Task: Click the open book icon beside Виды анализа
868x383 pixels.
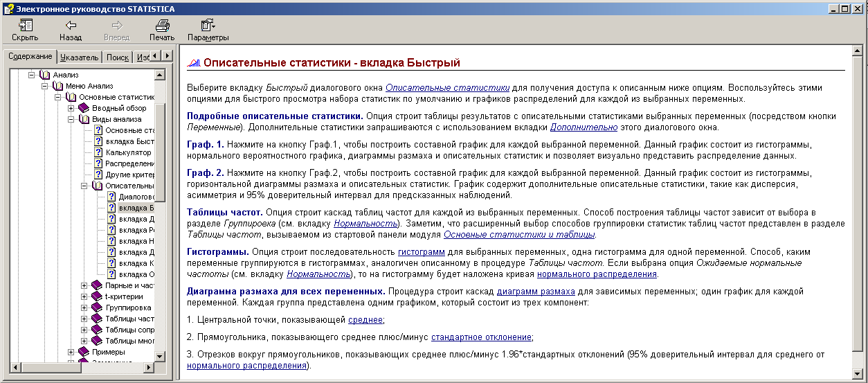Action: point(84,119)
